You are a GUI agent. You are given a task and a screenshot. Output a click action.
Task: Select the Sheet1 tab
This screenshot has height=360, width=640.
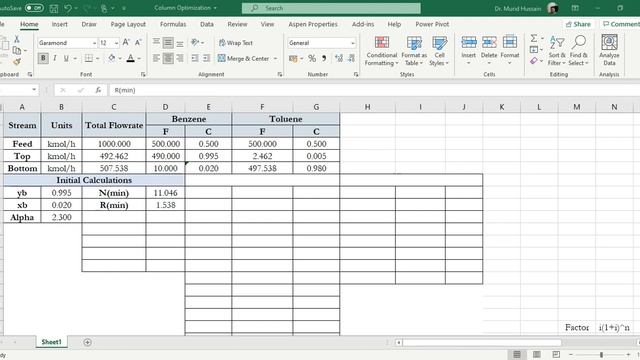(51, 342)
